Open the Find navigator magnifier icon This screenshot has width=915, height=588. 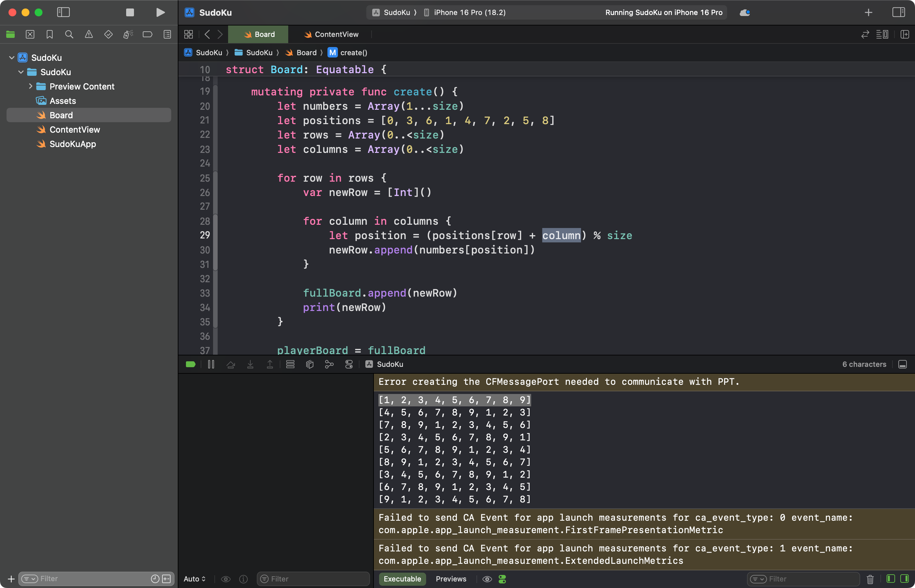(69, 34)
